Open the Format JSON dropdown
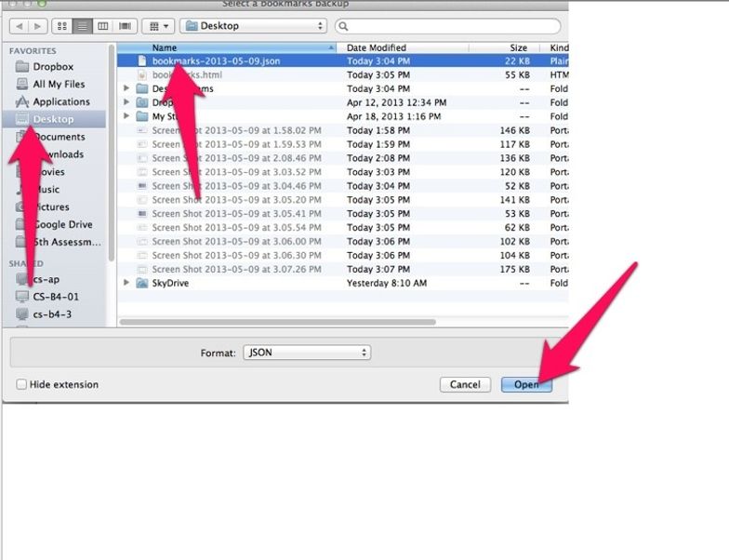The height and width of the screenshot is (560, 729). click(x=306, y=353)
